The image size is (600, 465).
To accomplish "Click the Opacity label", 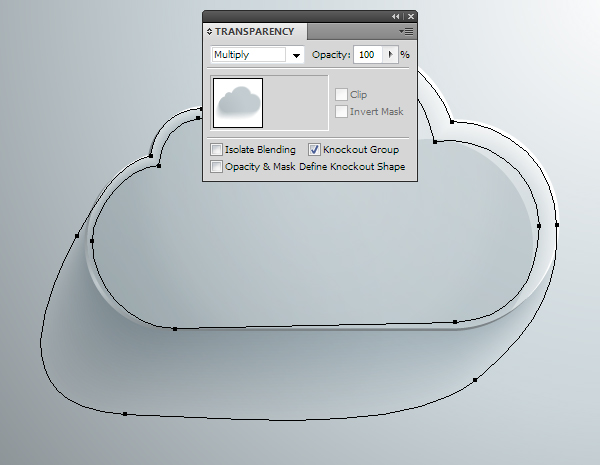I will [331, 55].
